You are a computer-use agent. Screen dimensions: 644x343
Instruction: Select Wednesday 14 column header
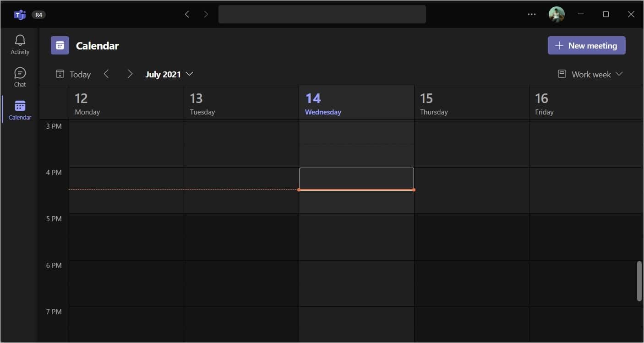(x=356, y=103)
